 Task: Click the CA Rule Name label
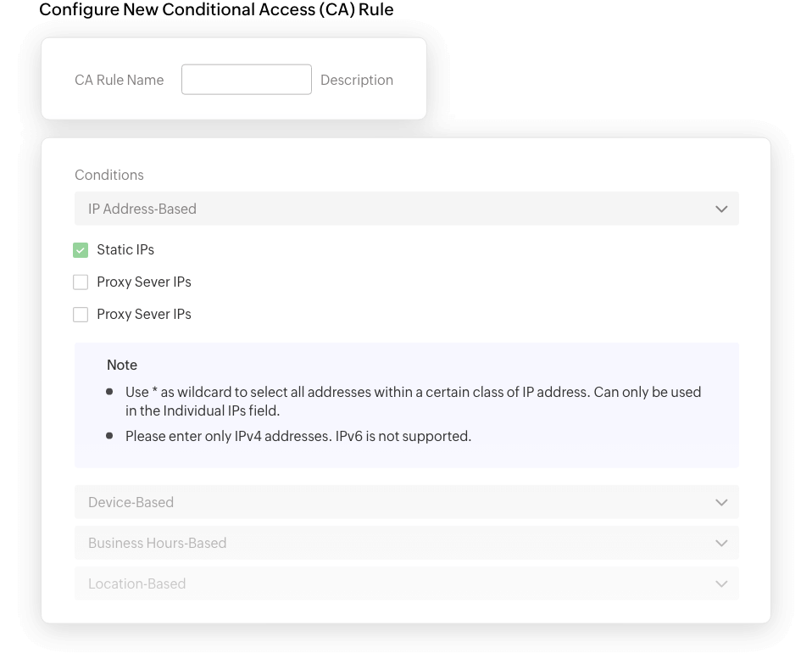click(x=120, y=80)
